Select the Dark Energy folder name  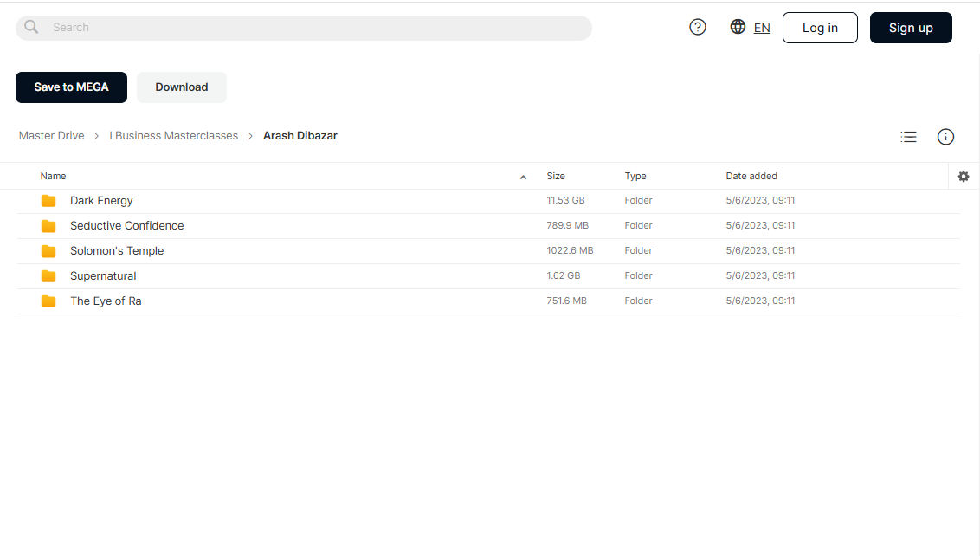pyautogui.click(x=101, y=201)
